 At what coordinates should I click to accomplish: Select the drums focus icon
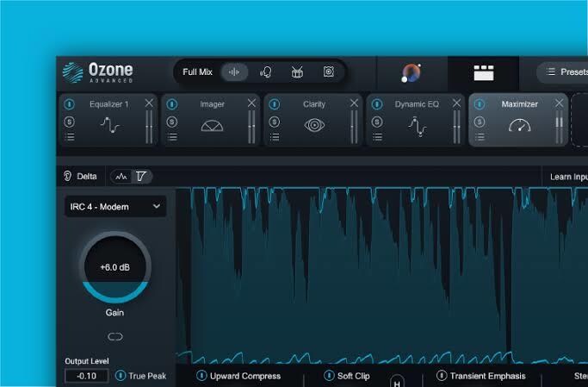pos(297,72)
